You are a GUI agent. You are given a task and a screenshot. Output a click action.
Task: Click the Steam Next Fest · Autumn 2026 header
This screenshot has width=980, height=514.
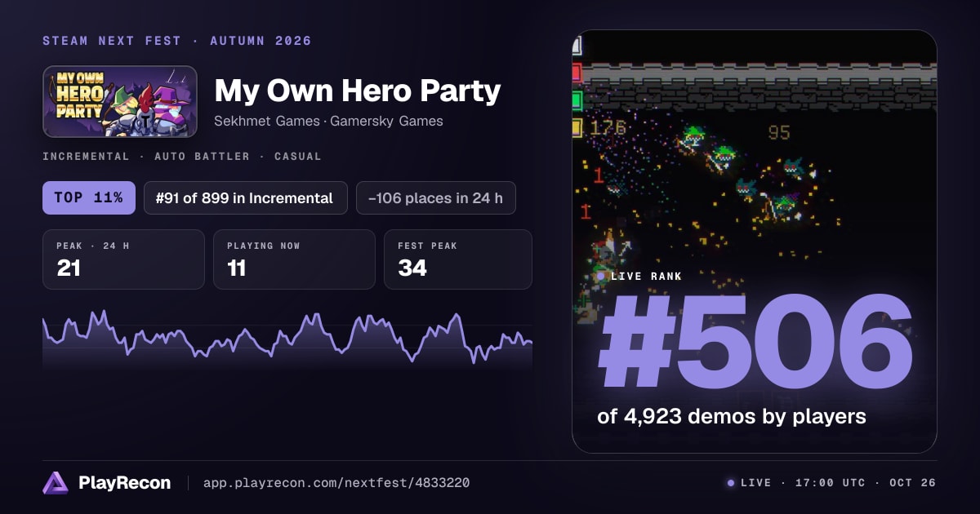pos(177,41)
